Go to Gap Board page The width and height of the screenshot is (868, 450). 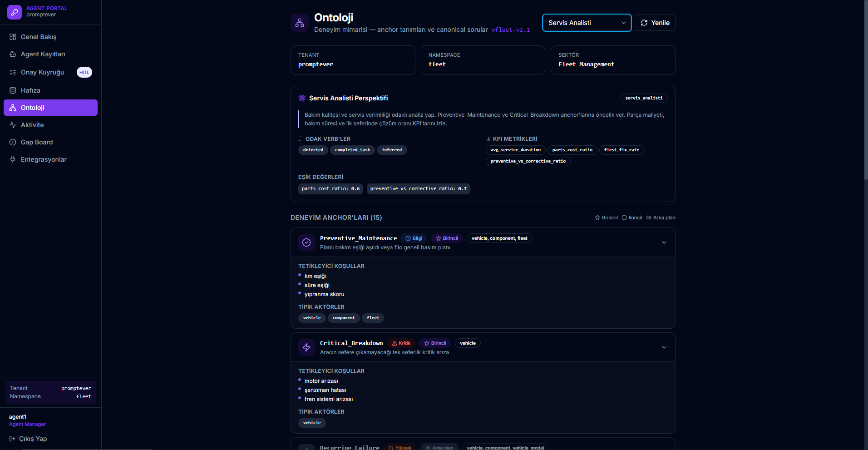click(x=37, y=142)
